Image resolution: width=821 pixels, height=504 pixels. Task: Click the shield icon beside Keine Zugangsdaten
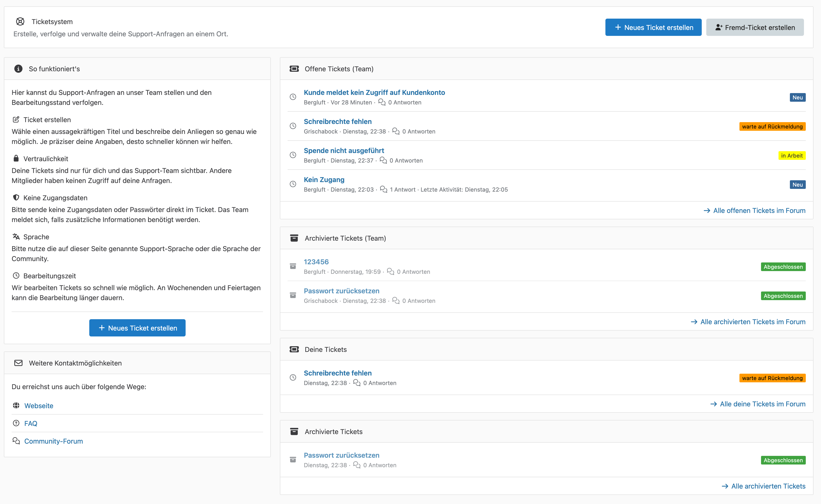coord(16,197)
